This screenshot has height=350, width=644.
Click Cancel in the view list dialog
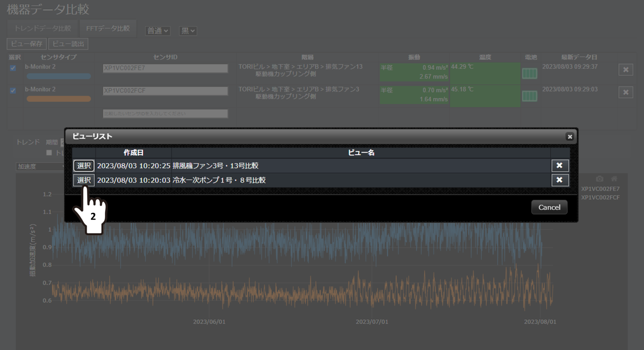(x=549, y=207)
